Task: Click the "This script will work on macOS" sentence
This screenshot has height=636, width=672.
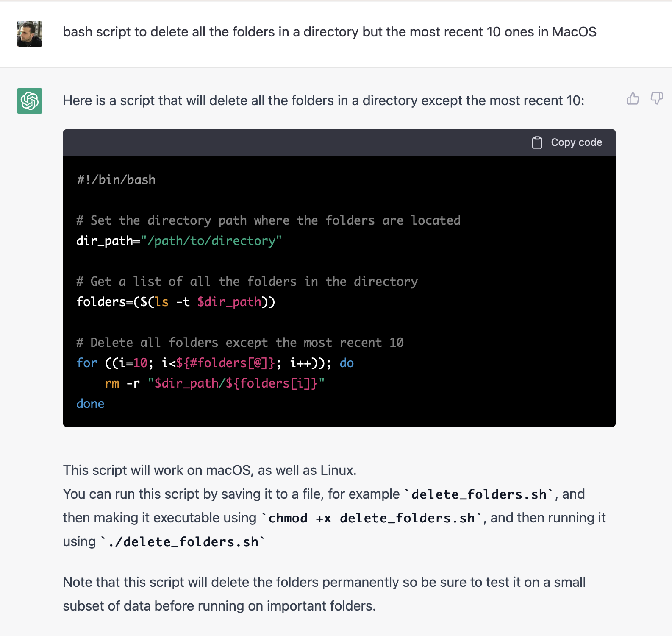Action: (x=210, y=471)
